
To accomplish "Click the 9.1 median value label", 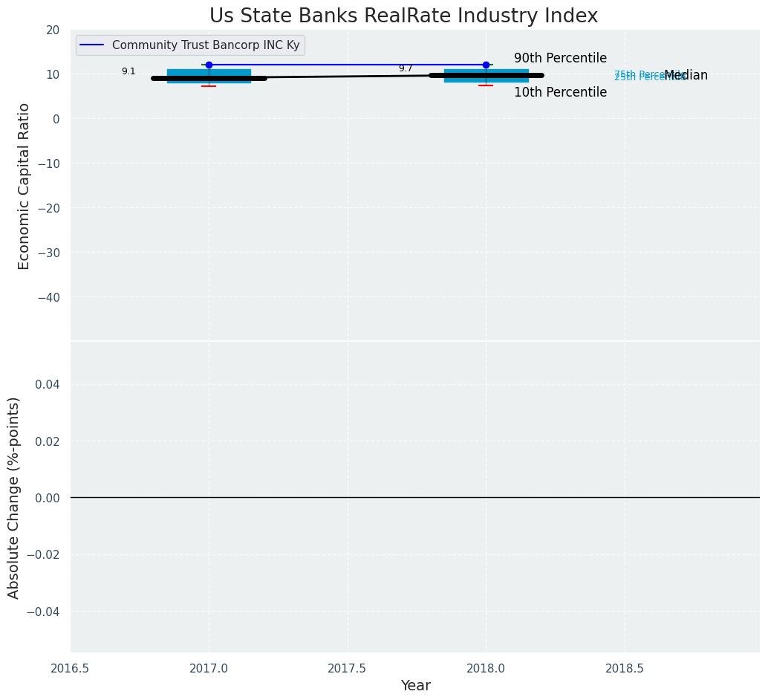I will 128,71.
